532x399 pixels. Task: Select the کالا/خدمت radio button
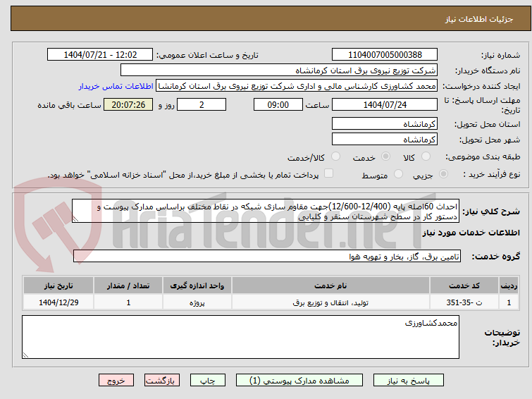pyautogui.click(x=335, y=156)
